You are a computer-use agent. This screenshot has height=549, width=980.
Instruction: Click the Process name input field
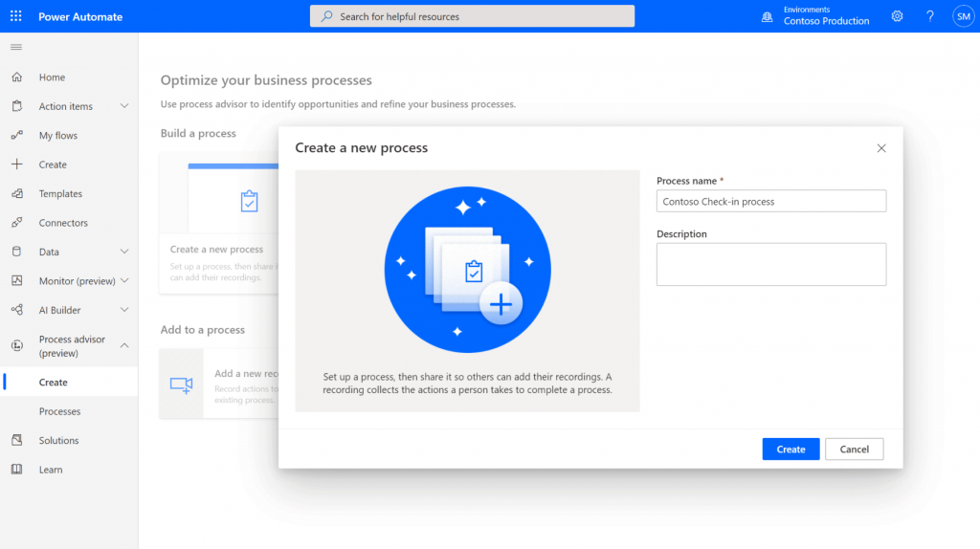(770, 201)
